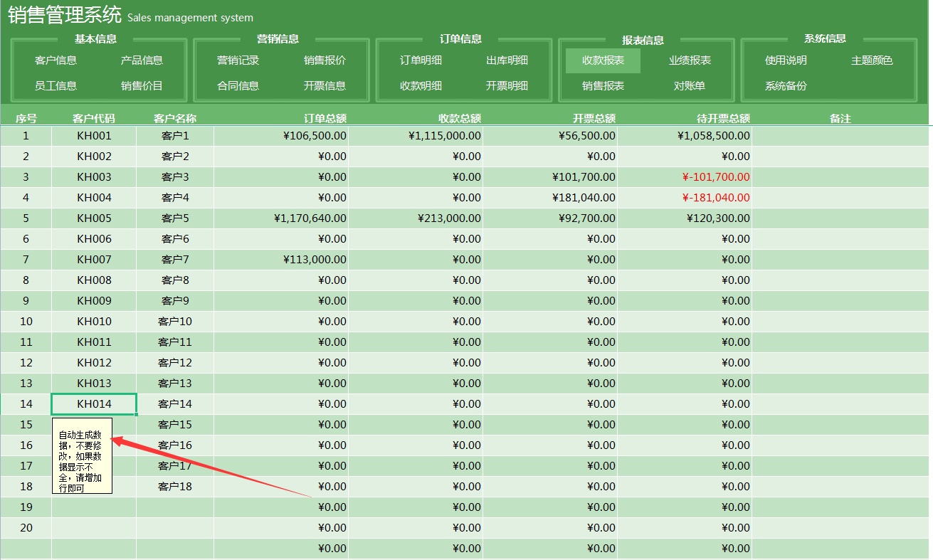Screen dimensions: 933x560
Task: Open 客户信息 under 基本信息
Action: click(56, 60)
